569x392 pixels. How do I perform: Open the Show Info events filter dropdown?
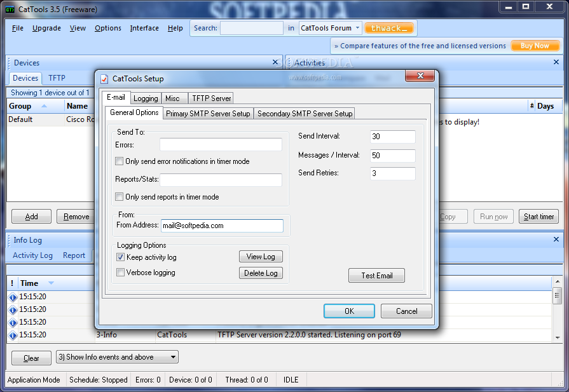pyautogui.click(x=174, y=357)
